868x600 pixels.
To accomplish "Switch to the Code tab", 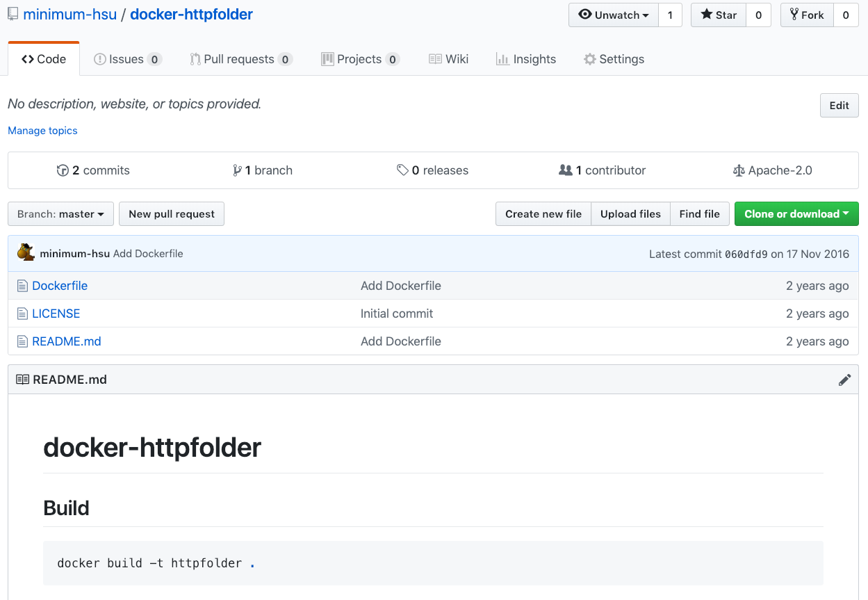I will (44, 59).
